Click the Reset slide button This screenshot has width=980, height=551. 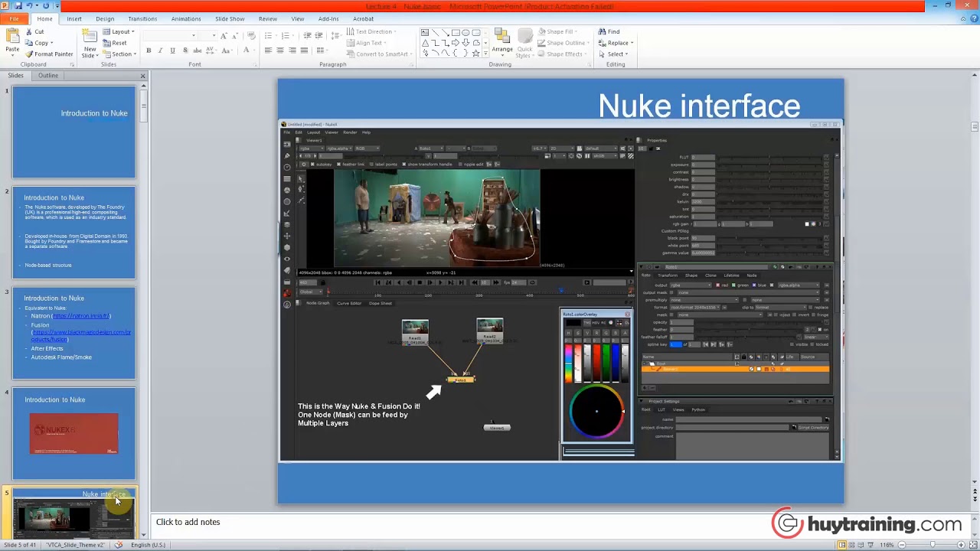click(115, 43)
